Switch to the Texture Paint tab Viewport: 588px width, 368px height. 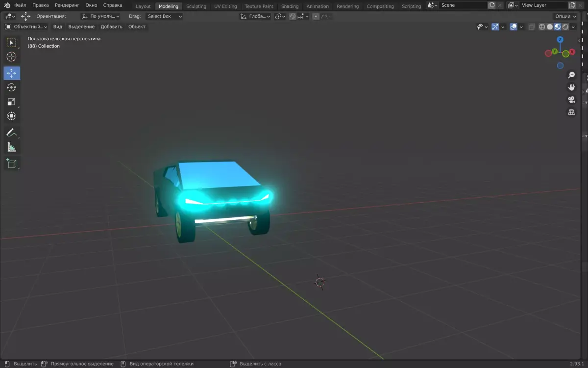pos(259,6)
